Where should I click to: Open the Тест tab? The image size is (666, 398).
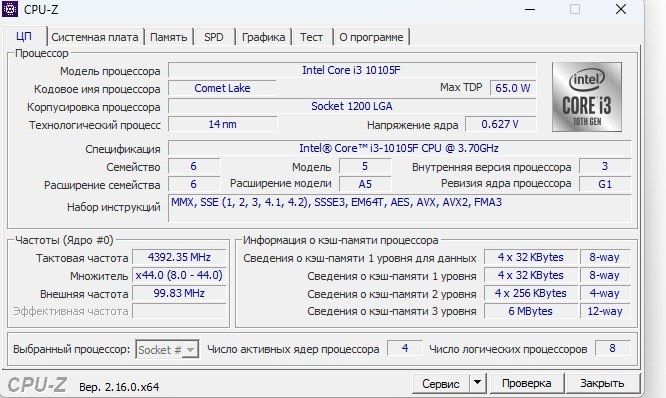pyautogui.click(x=311, y=37)
